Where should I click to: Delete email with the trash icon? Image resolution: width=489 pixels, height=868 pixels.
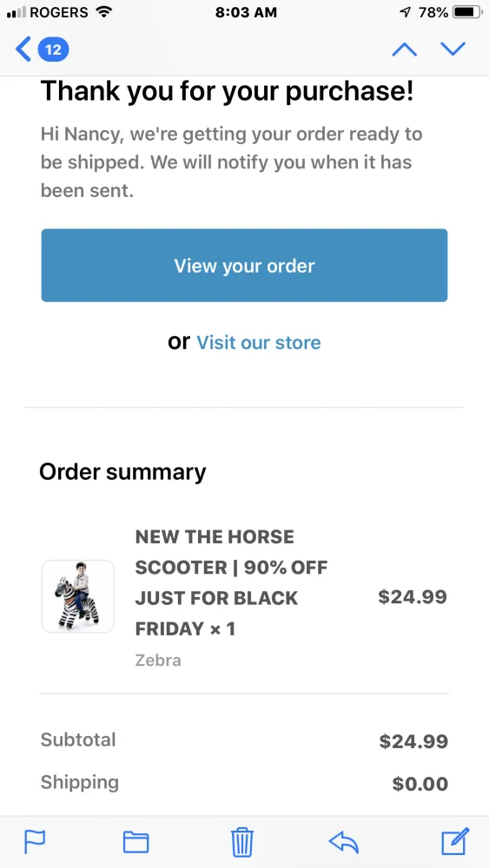[x=242, y=843]
